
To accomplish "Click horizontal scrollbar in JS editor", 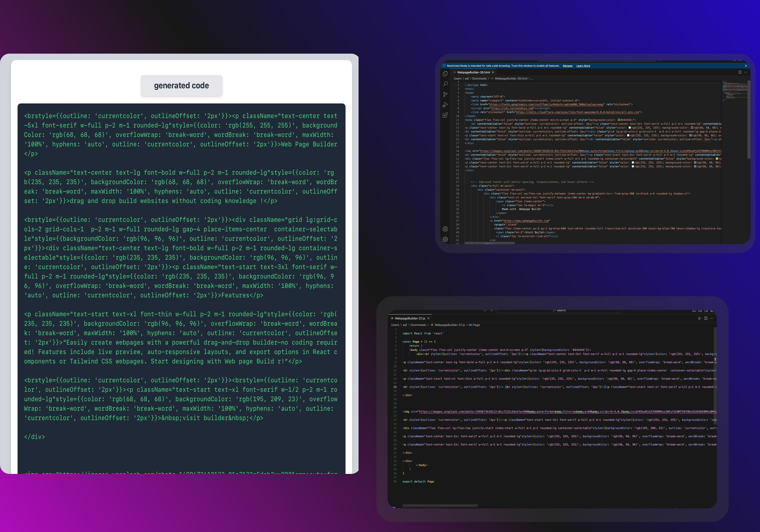I will [x=440, y=506].
